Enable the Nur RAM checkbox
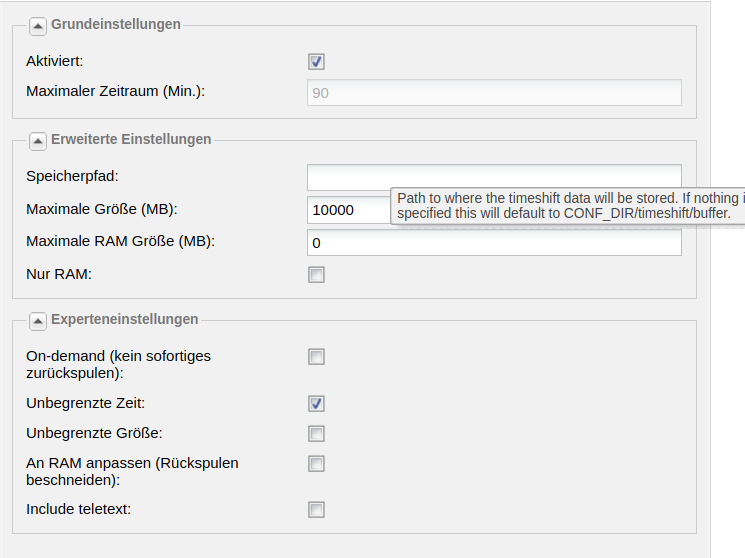This screenshot has height=558, width=745. [316, 274]
